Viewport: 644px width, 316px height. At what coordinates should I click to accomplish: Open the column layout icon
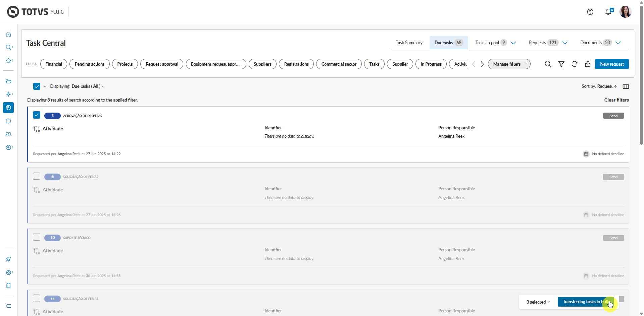point(626,86)
